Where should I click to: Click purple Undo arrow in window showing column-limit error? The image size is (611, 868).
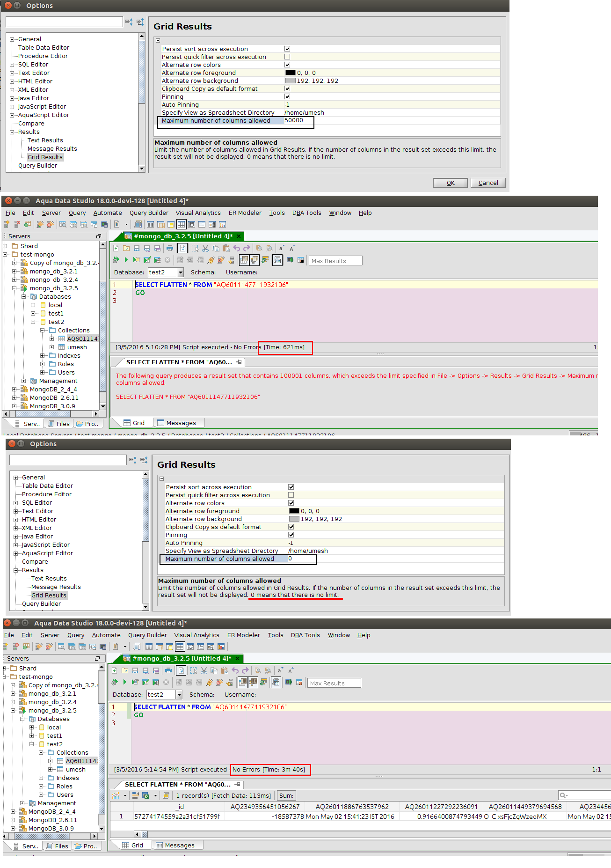tap(237, 248)
